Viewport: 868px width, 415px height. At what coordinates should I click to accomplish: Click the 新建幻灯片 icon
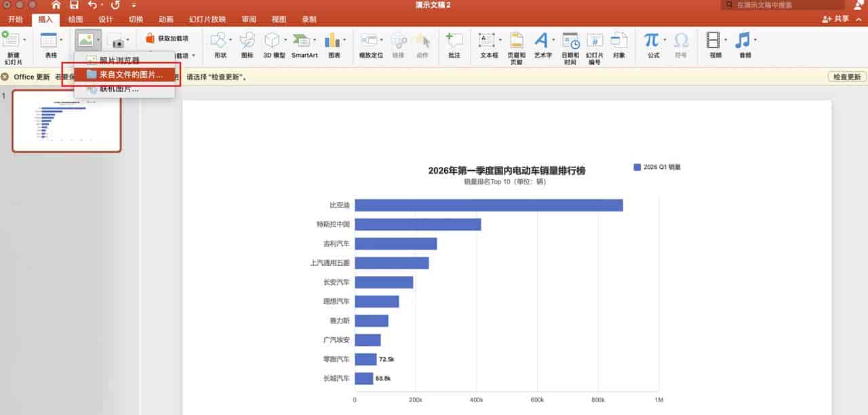[10, 39]
